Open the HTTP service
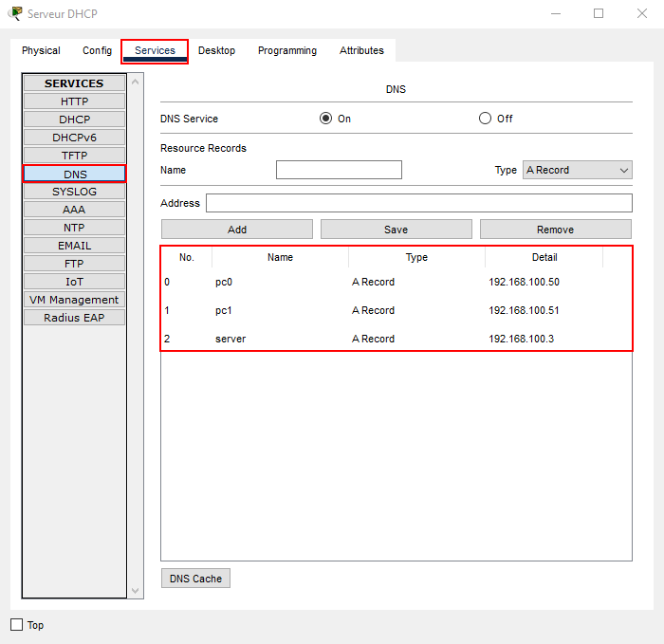The image size is (664, 644). coord(74,101)
